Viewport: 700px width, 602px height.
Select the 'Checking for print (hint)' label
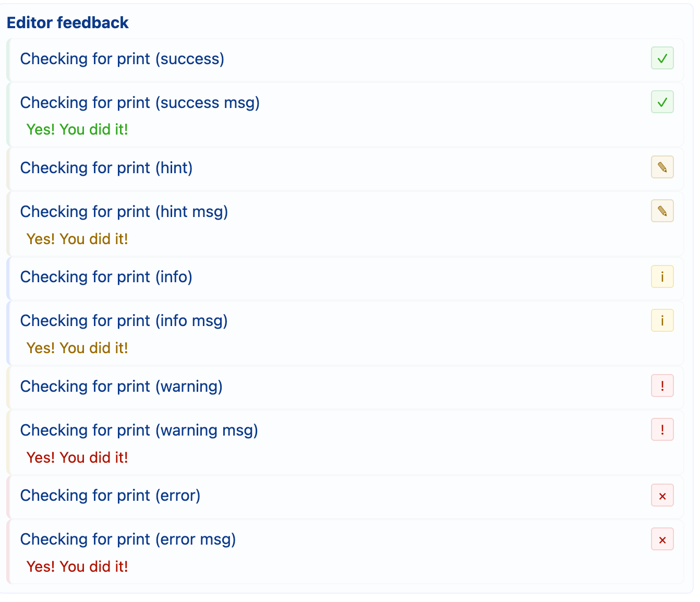106,168
